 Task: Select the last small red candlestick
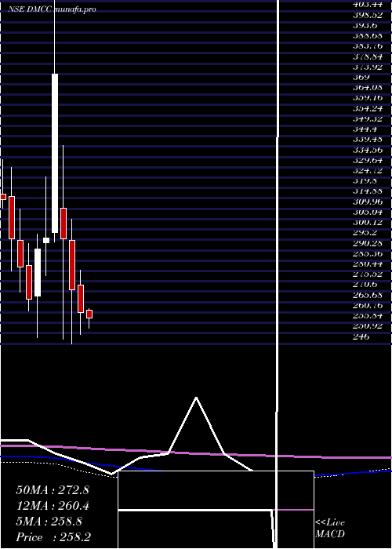[89, 314]
